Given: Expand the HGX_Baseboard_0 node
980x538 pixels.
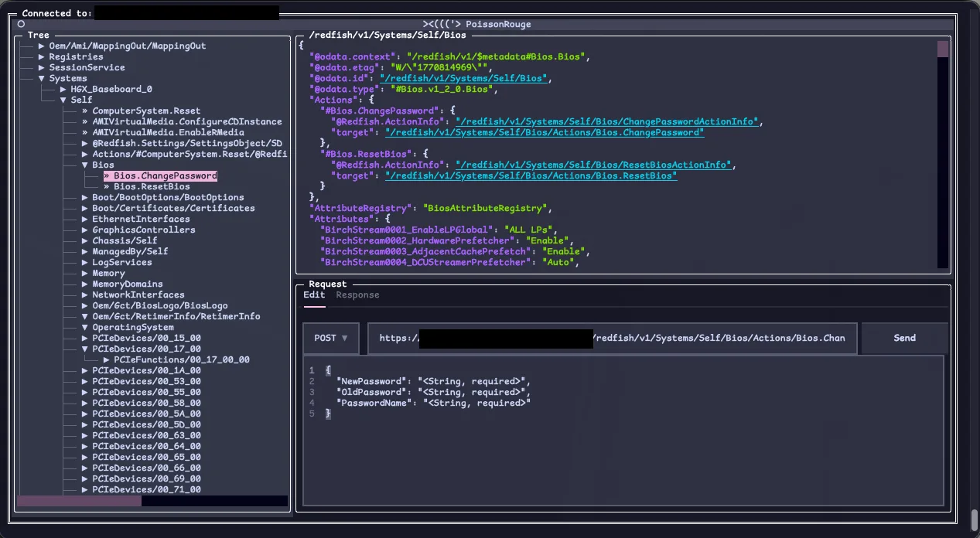Looking at the screenshot, I should (x=63, y=89).
